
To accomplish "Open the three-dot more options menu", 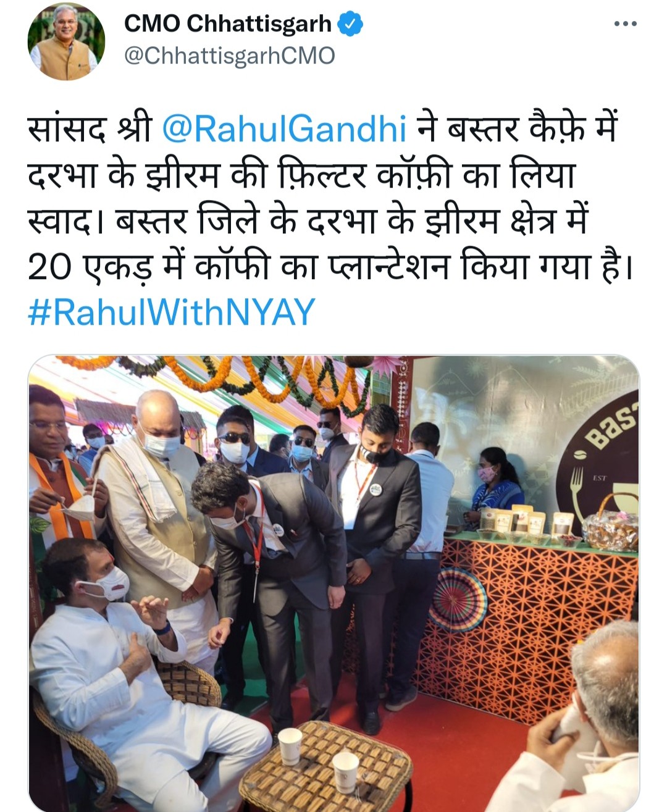I will click(x=625, y=24).
